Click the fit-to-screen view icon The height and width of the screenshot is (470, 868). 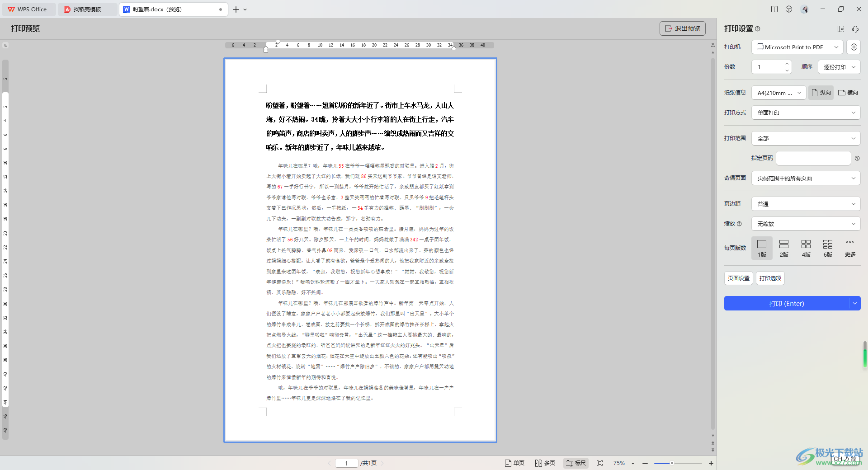(x=600, y=463)
